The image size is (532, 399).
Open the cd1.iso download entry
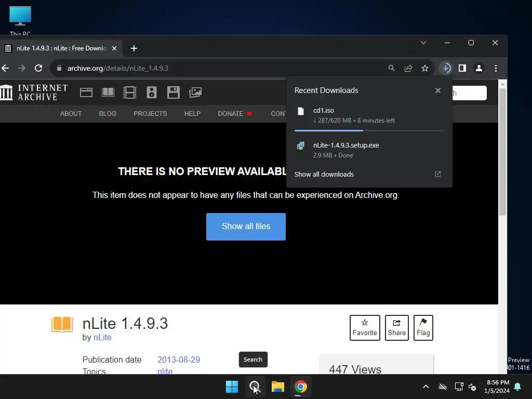click(369, 115)
